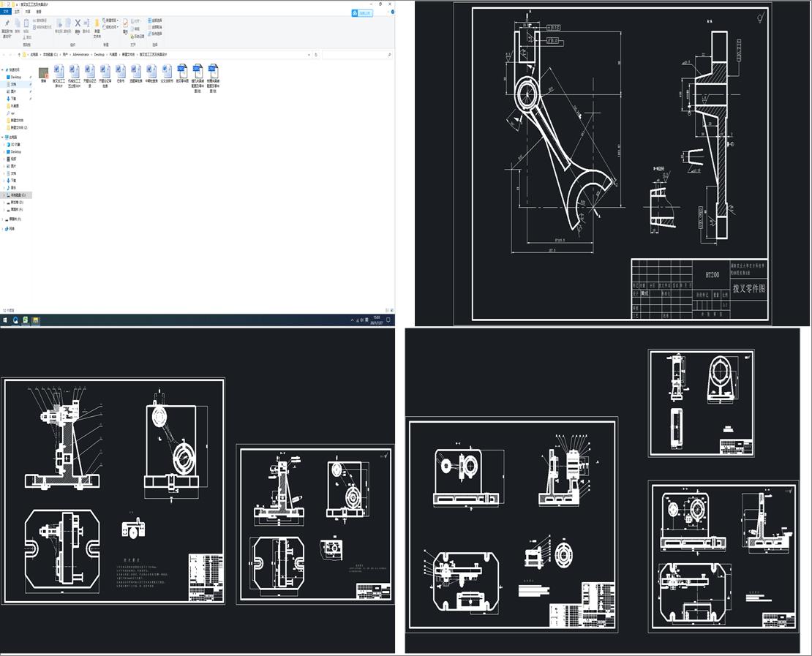Open the notification center icon

(388, 320)
